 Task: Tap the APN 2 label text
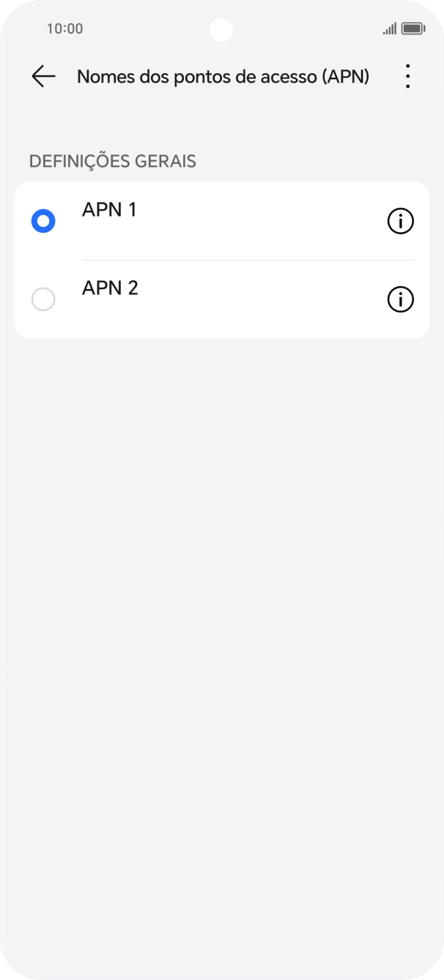point(110,288)
